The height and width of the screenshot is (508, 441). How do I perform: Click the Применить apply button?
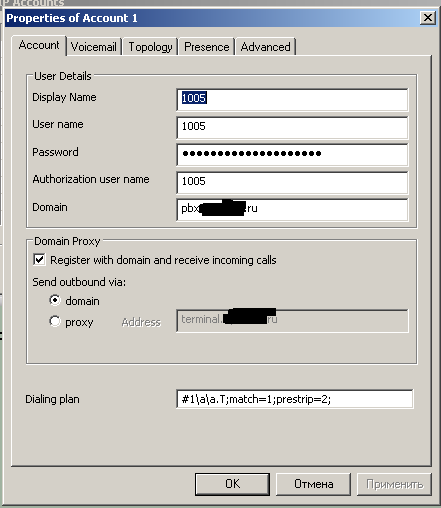click(394, 484)
